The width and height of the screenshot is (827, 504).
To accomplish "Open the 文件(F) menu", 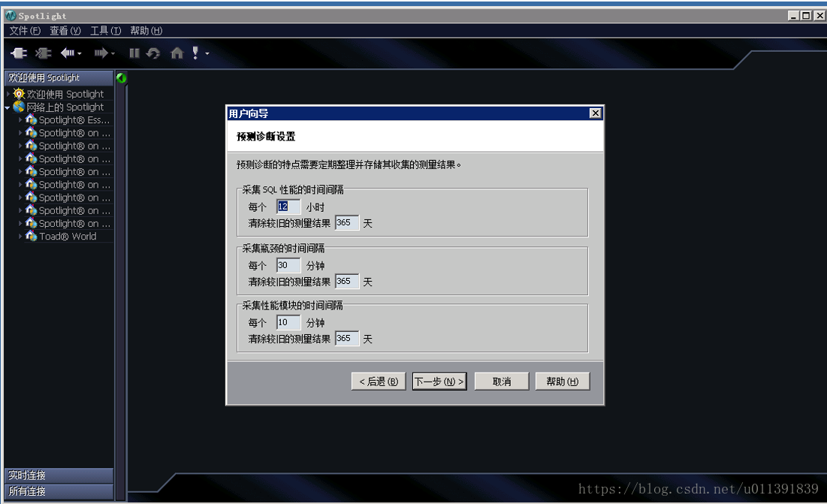I will coord(25,31).
